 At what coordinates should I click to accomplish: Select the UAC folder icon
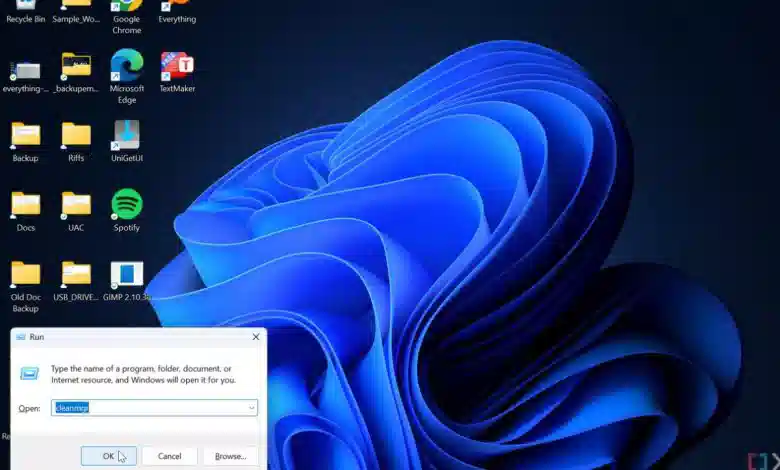pos(76,211)
